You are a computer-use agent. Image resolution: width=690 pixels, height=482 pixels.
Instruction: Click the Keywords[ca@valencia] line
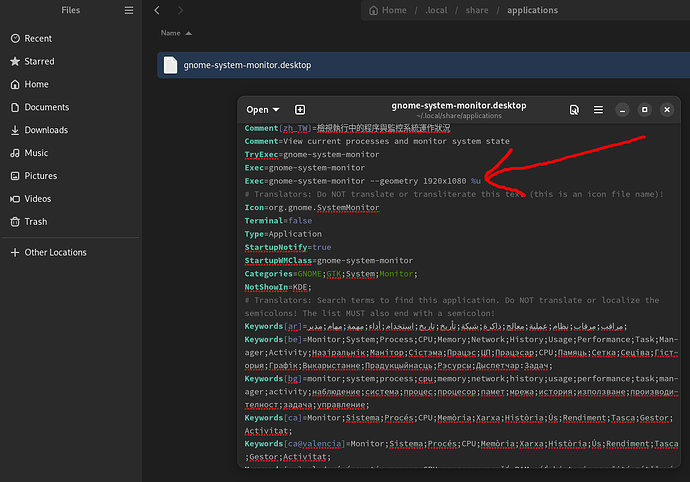pyautogui.click(x=461, y=450)
